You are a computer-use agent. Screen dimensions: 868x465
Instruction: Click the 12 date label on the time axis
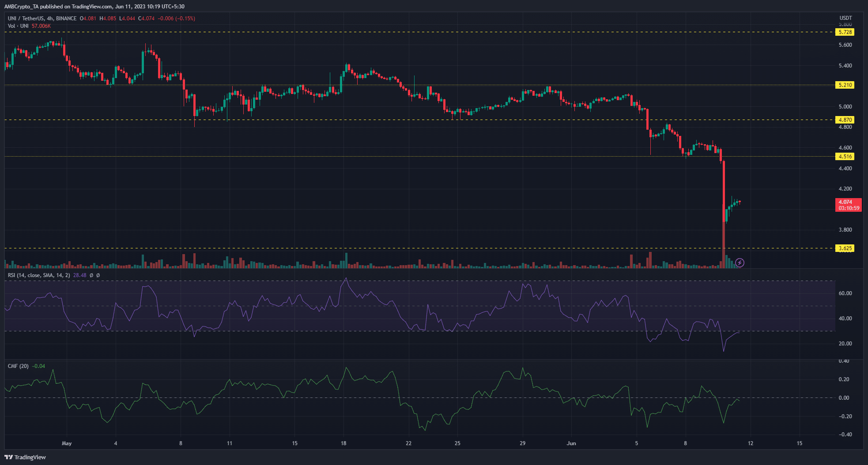coord(751,443)
